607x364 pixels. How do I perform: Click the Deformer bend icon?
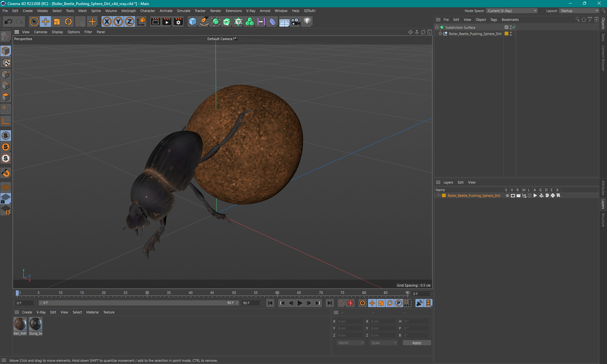(x=273, y=21)
